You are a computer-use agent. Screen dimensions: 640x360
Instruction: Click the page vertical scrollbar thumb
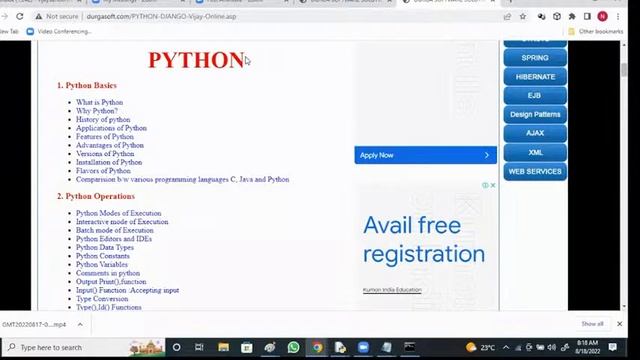(624, 70)
